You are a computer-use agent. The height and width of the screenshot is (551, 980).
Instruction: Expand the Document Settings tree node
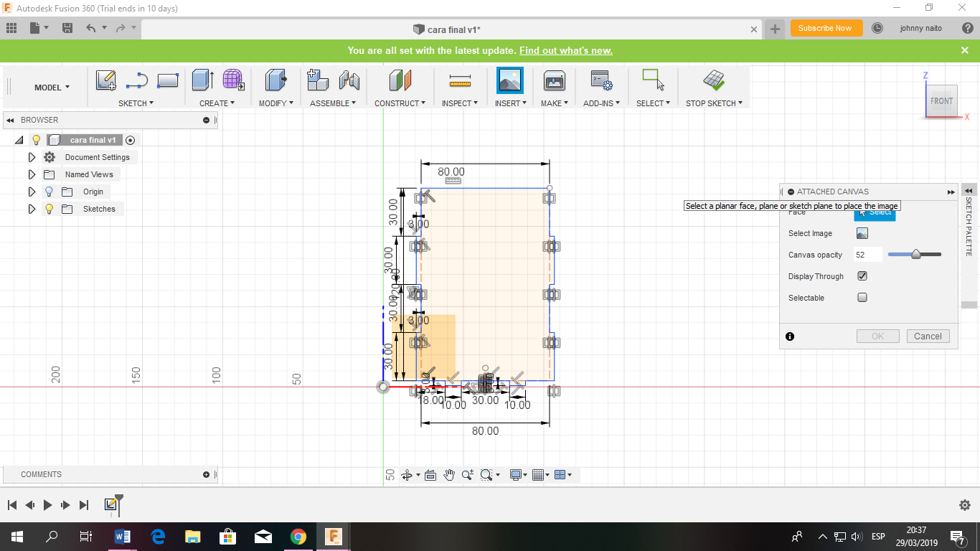32,157
